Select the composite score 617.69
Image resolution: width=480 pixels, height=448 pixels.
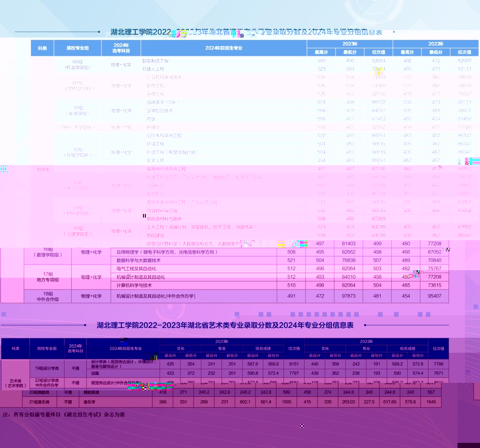390,402
